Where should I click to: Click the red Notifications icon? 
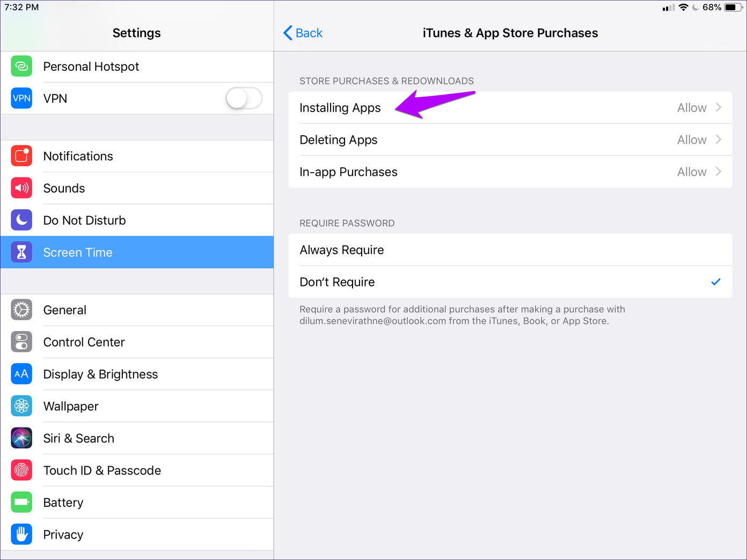click(21, 156)
